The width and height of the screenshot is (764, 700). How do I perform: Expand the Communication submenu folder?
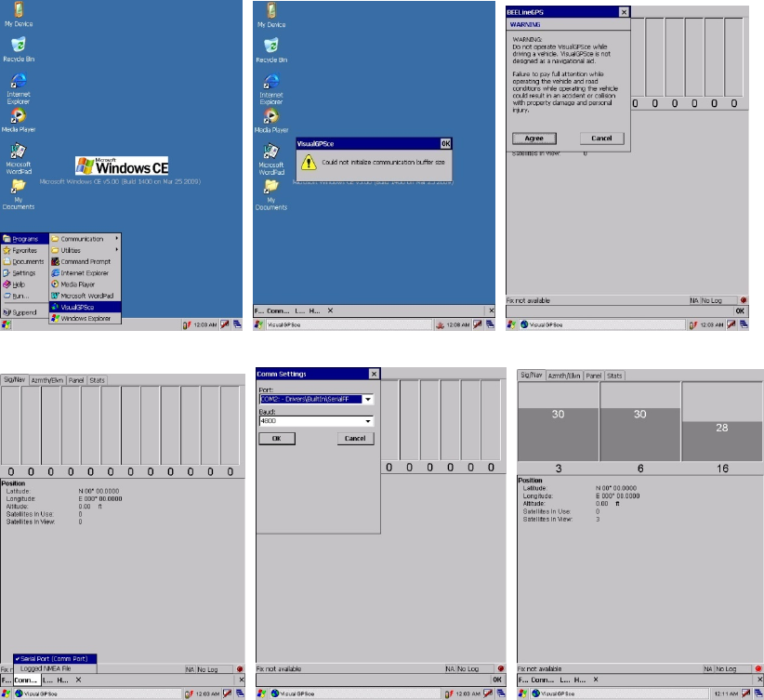click(86, 239)
